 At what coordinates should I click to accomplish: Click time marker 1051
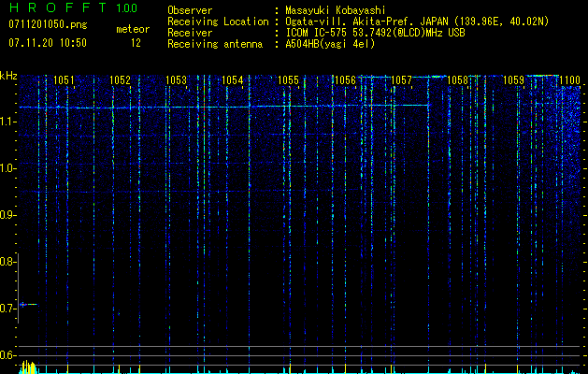[x=64, y=80]
